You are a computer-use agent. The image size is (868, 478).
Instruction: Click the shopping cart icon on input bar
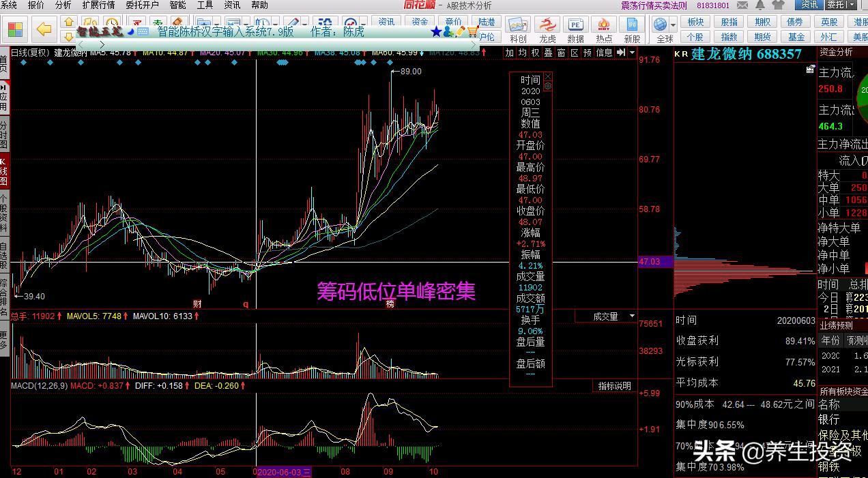click(x=474, y=31)
